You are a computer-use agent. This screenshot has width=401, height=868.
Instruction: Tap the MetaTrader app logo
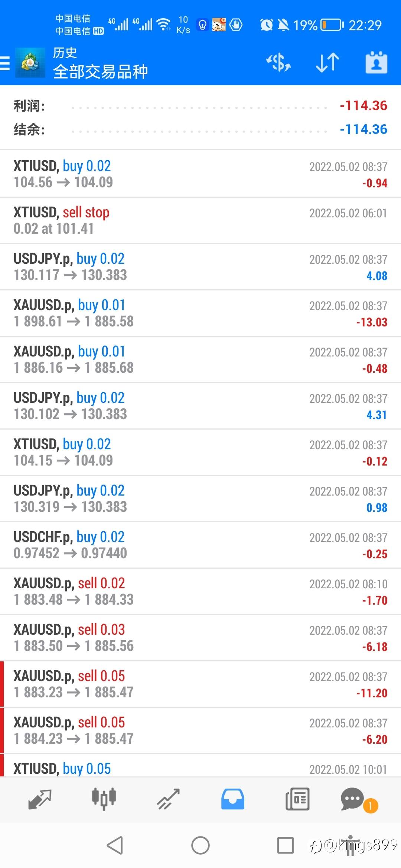click(x=30, y=63)
